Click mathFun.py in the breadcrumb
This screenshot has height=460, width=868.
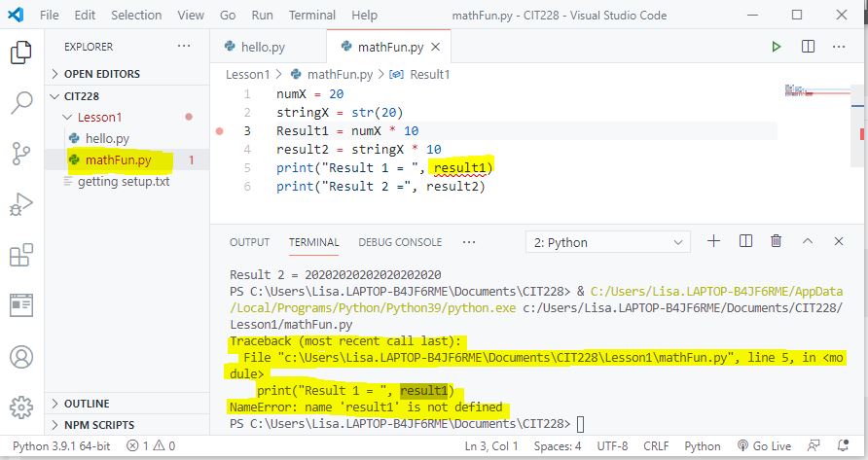pyautogui.click(x=340, y=74)
